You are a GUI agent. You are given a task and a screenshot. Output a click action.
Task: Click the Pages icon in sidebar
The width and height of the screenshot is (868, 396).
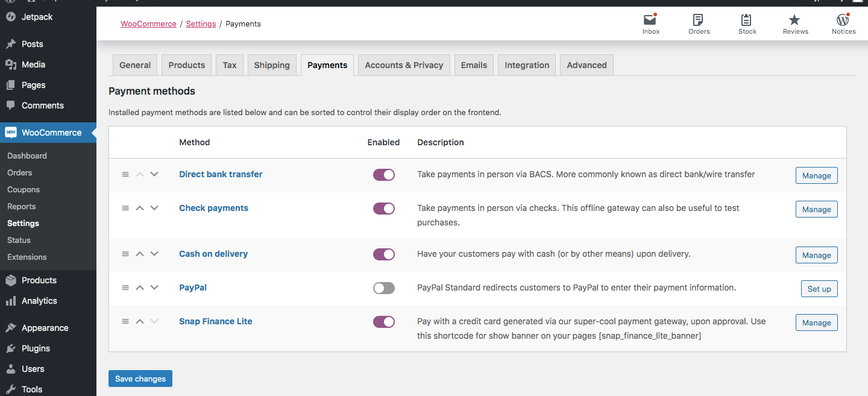pyautogui.click(x=11, y=85)
